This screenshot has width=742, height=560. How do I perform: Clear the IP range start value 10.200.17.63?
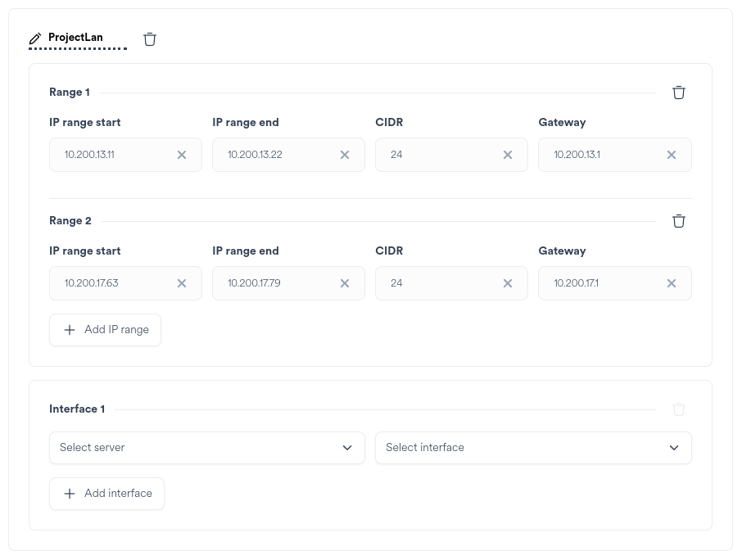[x=182, y=283]
